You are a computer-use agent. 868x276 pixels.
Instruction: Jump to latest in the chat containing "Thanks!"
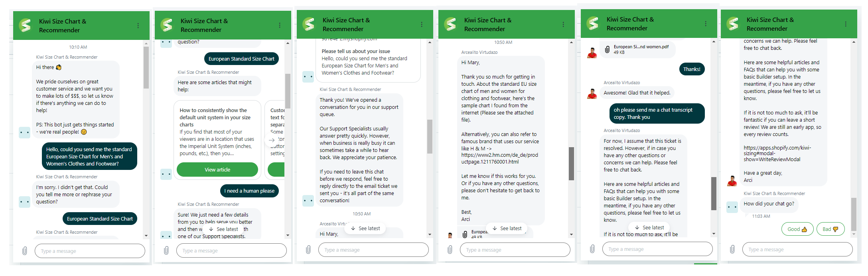click(x=649, y=228)
